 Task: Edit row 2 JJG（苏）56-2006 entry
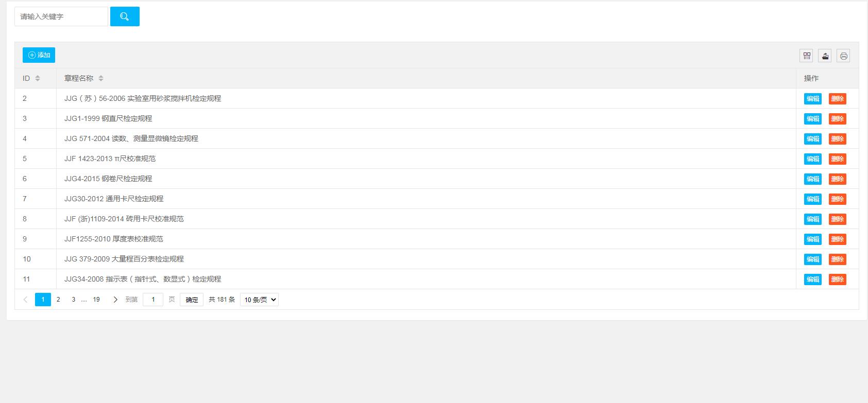(x=813, y=99)
